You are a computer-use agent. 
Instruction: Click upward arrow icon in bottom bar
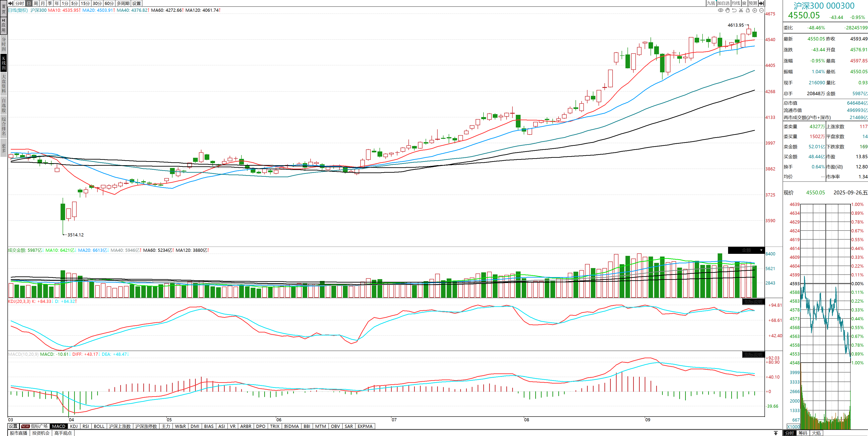tap(776, 433)
